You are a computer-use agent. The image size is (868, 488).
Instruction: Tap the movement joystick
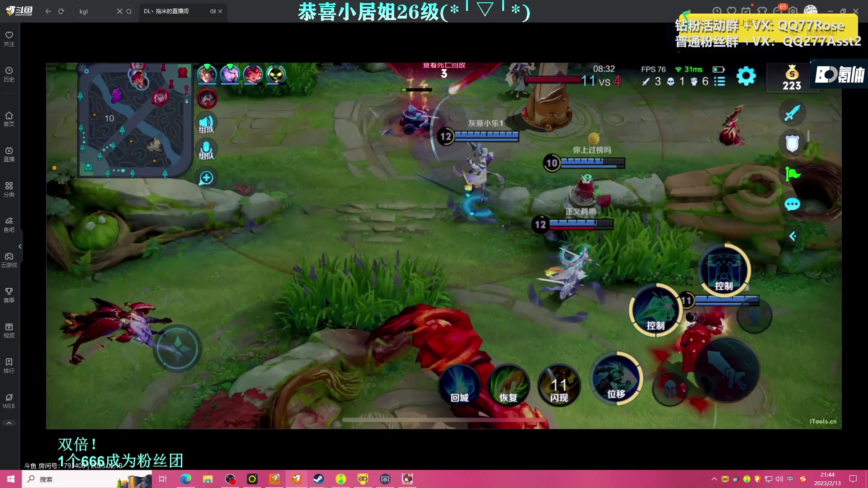(177, 347)
